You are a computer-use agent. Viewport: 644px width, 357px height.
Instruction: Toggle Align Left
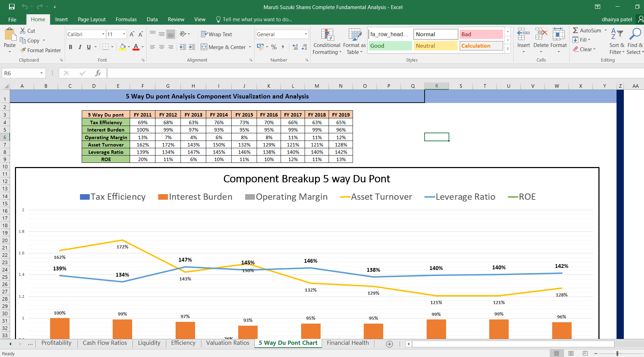(x=153, y=47)
